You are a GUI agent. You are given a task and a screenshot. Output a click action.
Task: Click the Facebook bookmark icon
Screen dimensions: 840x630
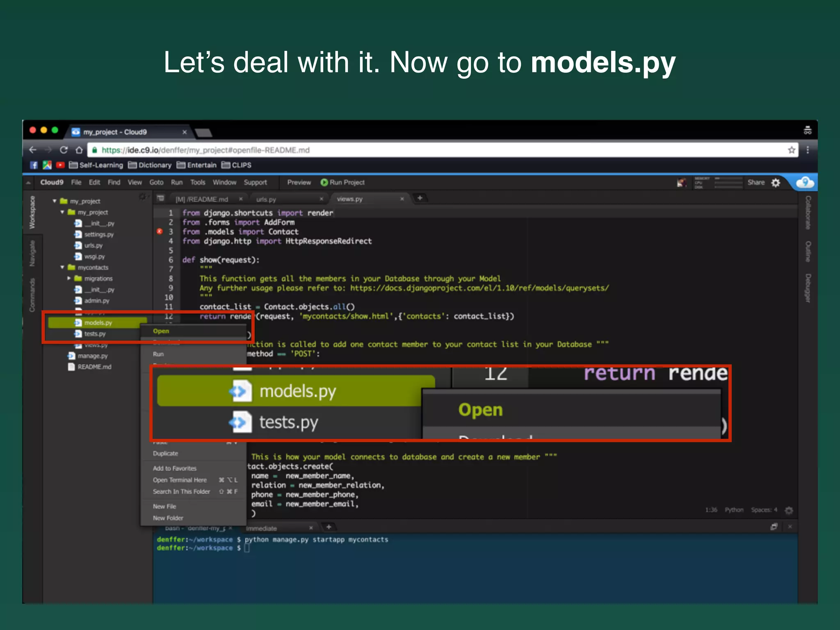coord(34,165)
